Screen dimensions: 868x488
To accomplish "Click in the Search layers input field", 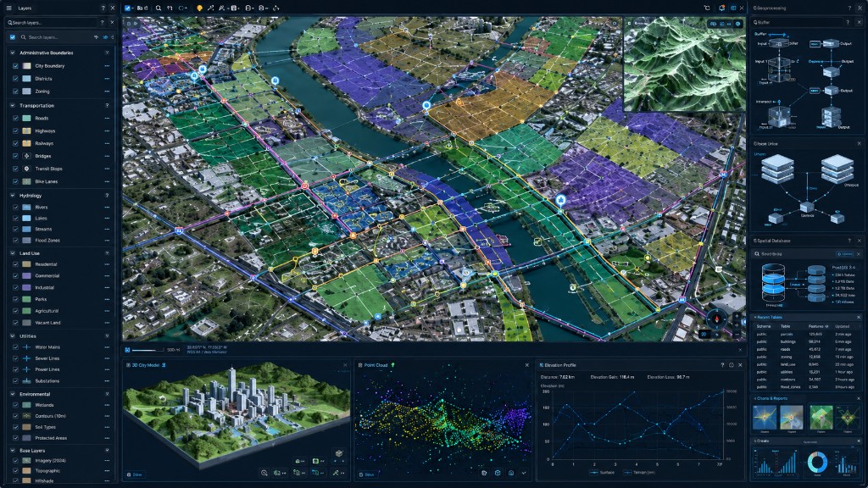I will pyautogui.click(x=51, y=23).
